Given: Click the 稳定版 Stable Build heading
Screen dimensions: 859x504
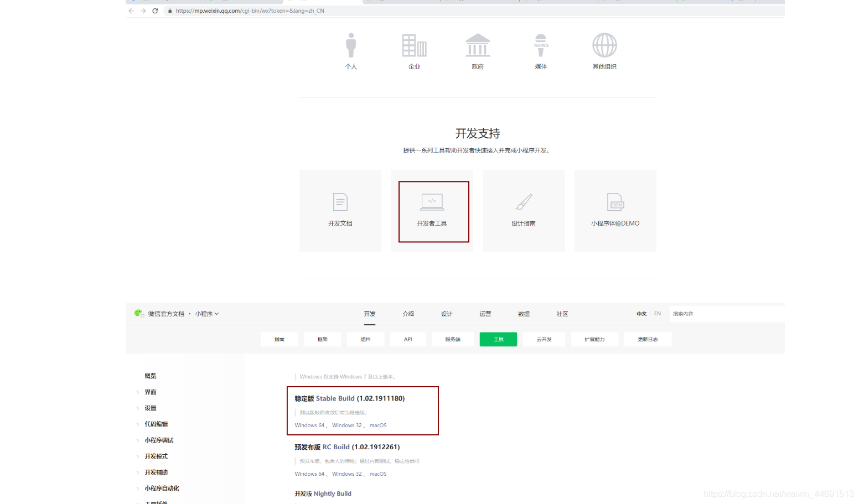Looking at the screenshot, I should (x=350, y=398).
